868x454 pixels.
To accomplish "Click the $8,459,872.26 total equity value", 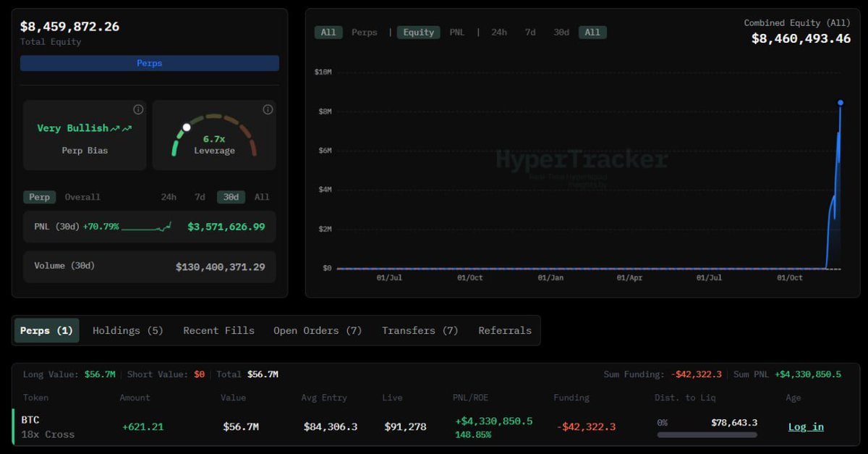I will click(69, 27).
